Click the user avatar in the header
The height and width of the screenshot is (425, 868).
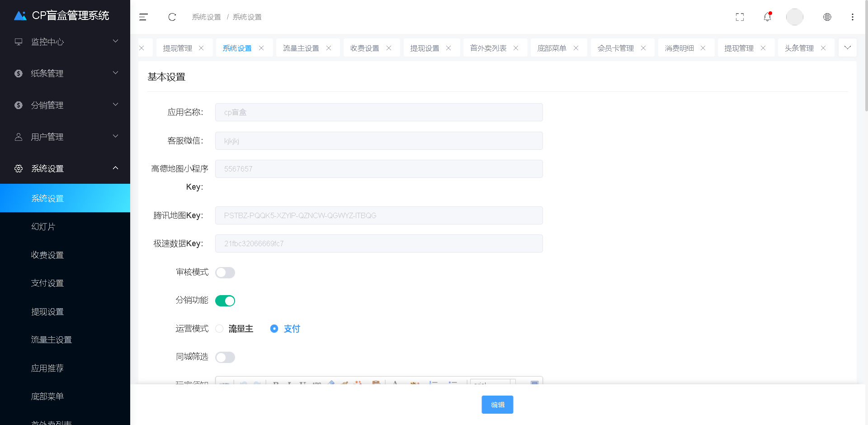click(x=794, y=17)
